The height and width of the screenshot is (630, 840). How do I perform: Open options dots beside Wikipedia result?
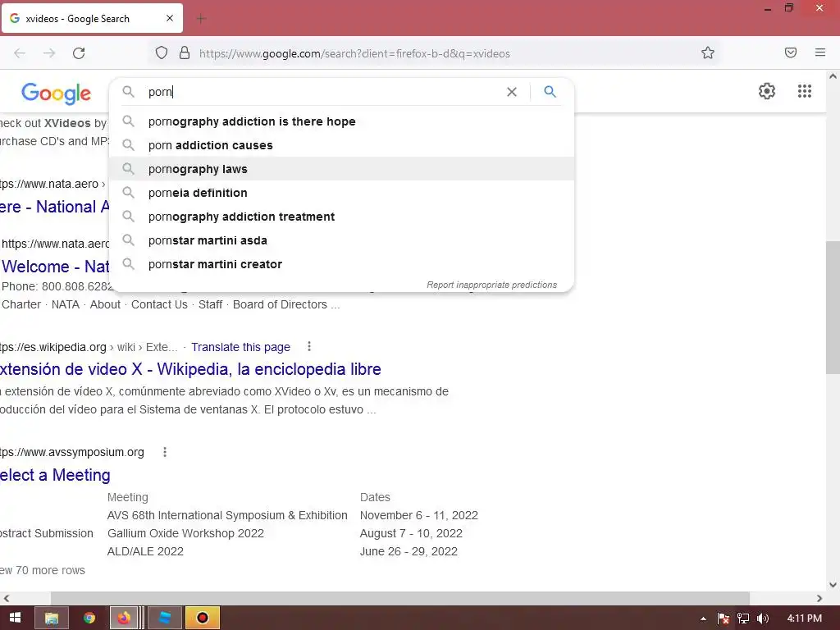(x=309, y=347)
